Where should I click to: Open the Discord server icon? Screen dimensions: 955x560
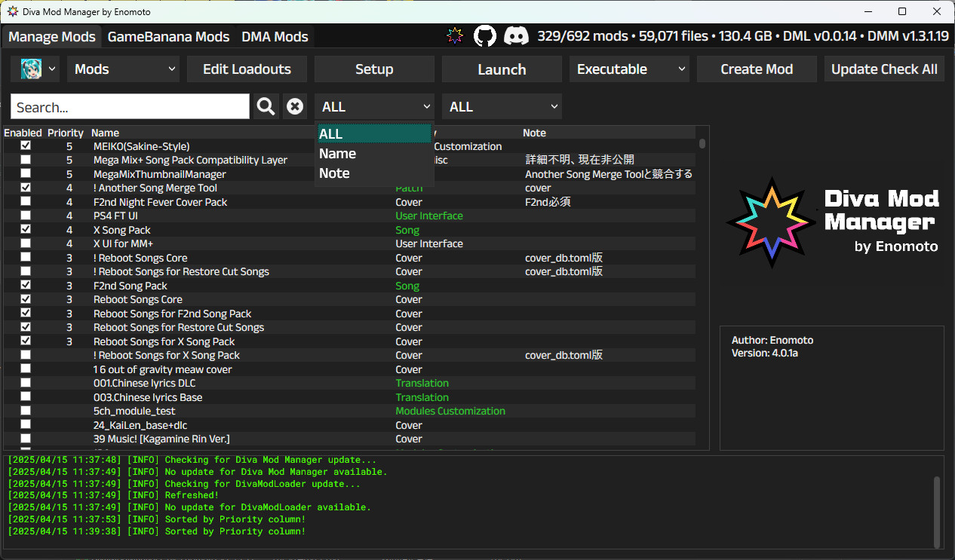517,35
